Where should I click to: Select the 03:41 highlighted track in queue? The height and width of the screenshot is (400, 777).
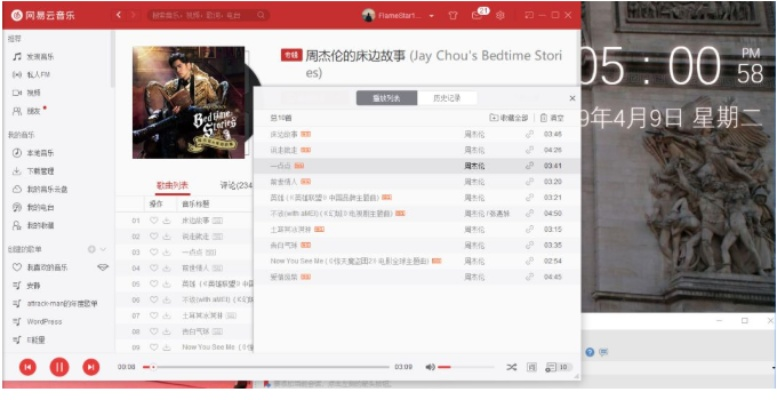[x=416, y=166]
